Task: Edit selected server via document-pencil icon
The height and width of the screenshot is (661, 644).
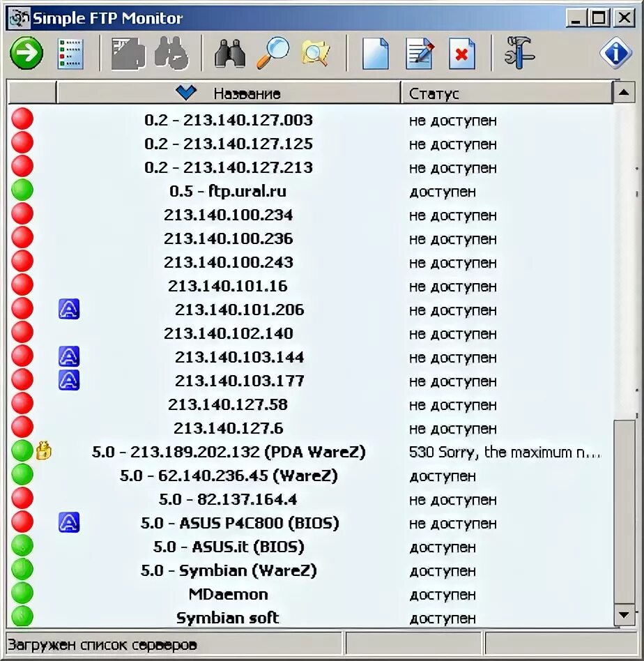Action: 418,54
